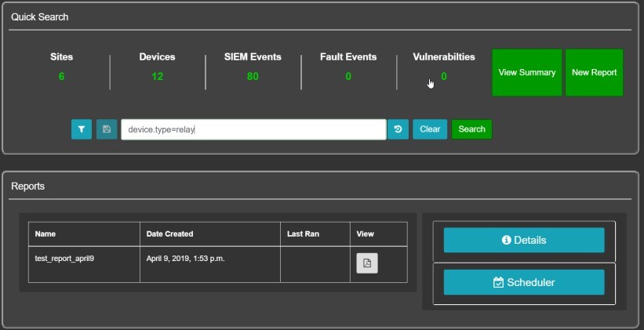The height and width of the screenshot is (330, 644).
Task: Click the Last Ran column header
Action: pos(303,234)
